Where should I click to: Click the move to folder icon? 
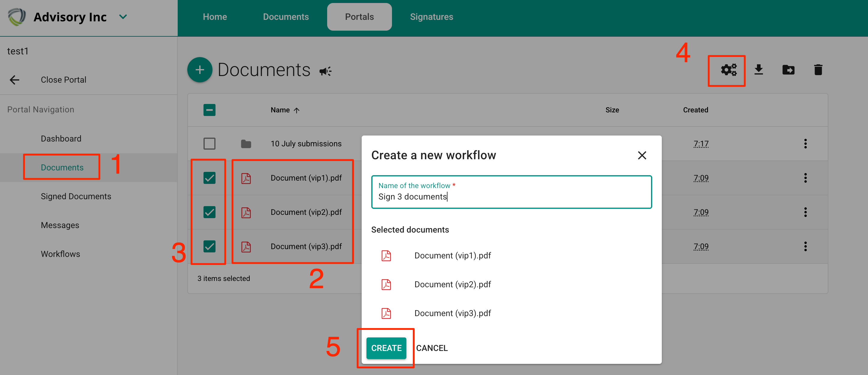tap(788, 69)
